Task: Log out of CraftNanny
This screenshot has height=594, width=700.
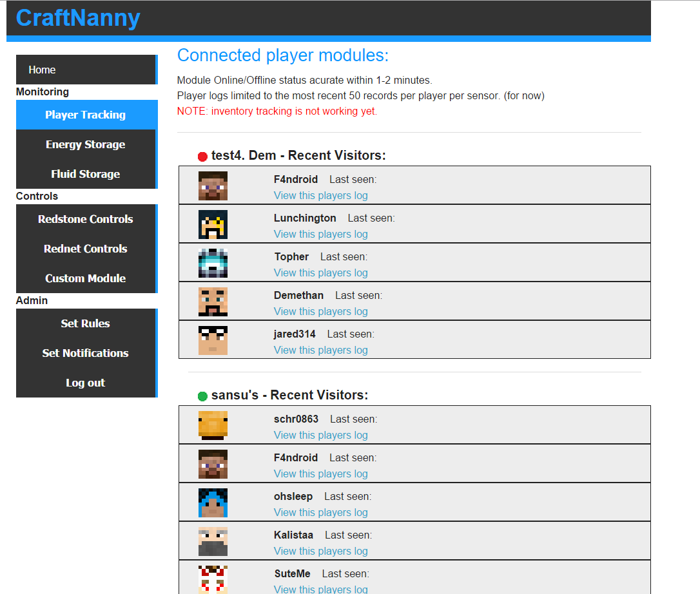Action: 86,383
